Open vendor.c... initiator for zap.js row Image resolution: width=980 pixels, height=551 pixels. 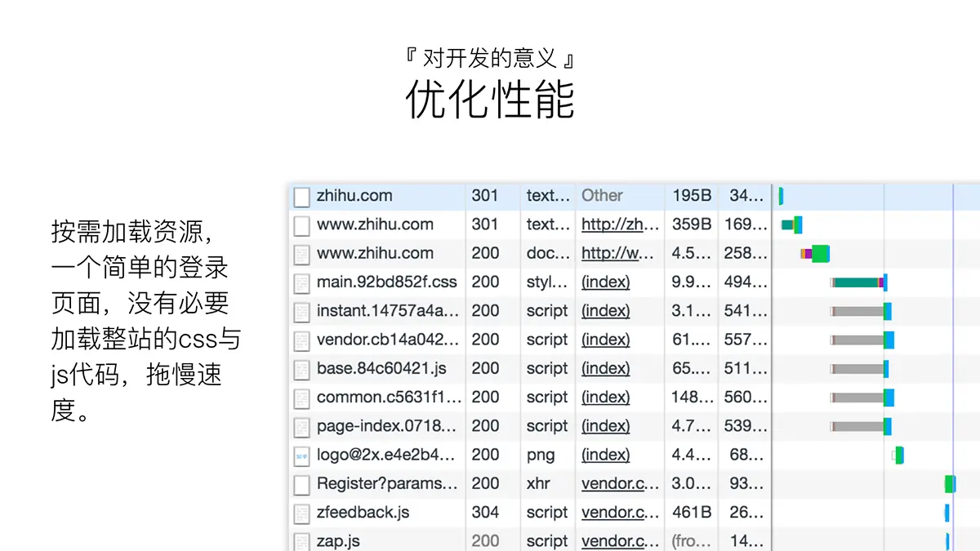[x=620, y=540]
